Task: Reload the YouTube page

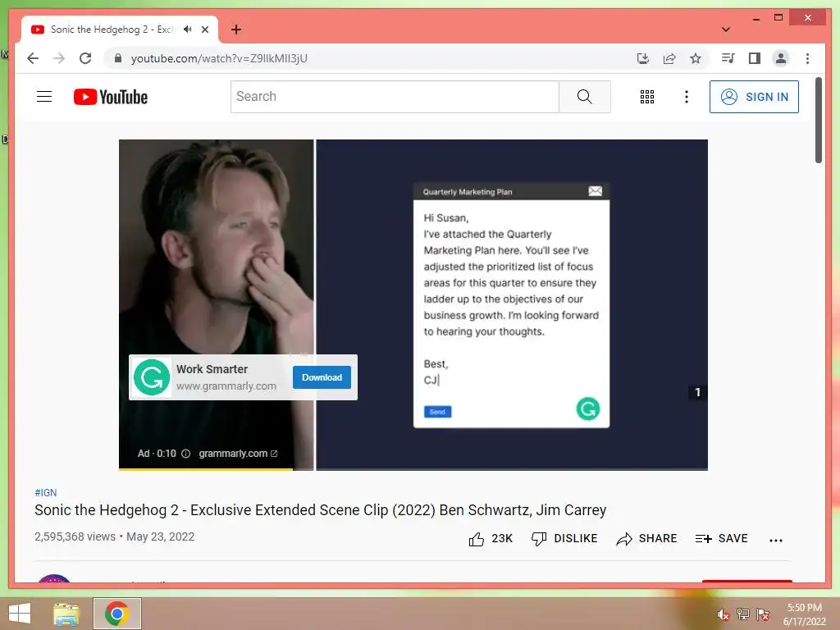Action: tap(85, 58)
